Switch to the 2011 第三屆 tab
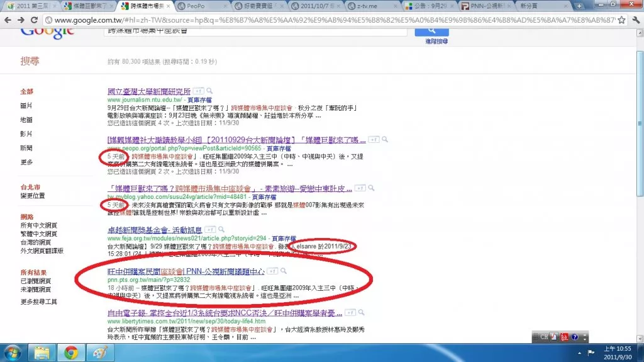This screenshot has height=362, width=644. [32, 6]
